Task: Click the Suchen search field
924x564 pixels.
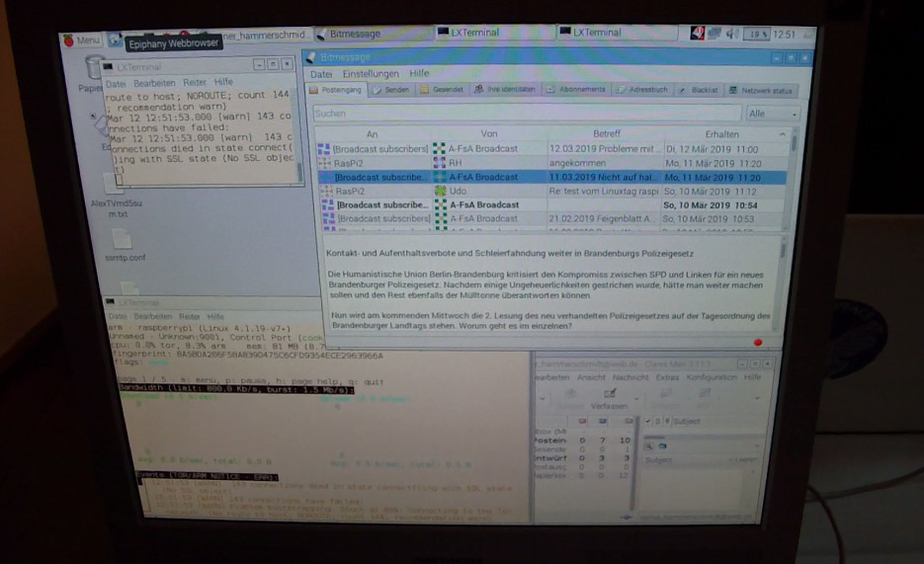Action: (x=526, y=113)
